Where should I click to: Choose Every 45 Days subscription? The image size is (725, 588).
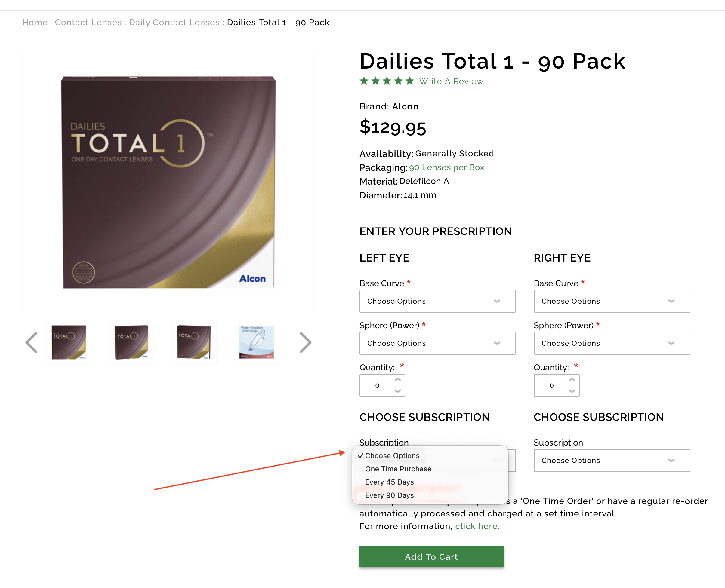coord(389,482)
